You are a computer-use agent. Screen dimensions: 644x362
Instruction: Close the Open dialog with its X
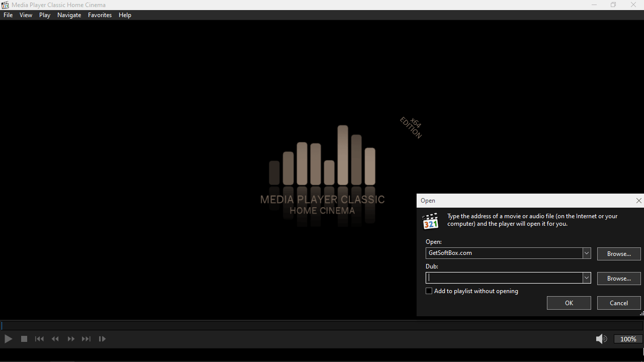tap(639, 201)
